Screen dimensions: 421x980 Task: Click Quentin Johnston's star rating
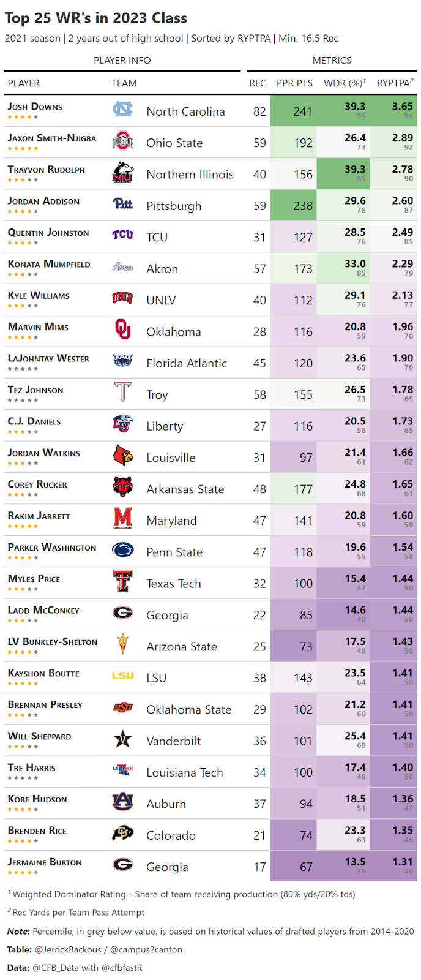[x=23, y=243]
